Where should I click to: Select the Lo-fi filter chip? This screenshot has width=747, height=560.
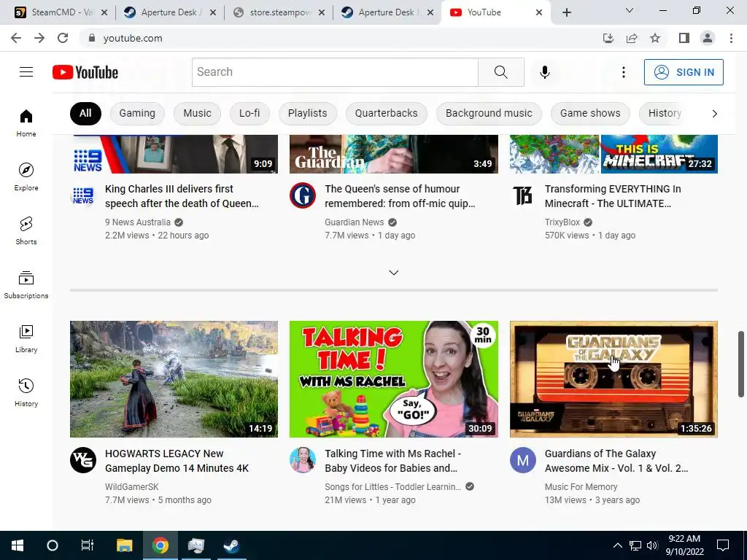point(249,113)
